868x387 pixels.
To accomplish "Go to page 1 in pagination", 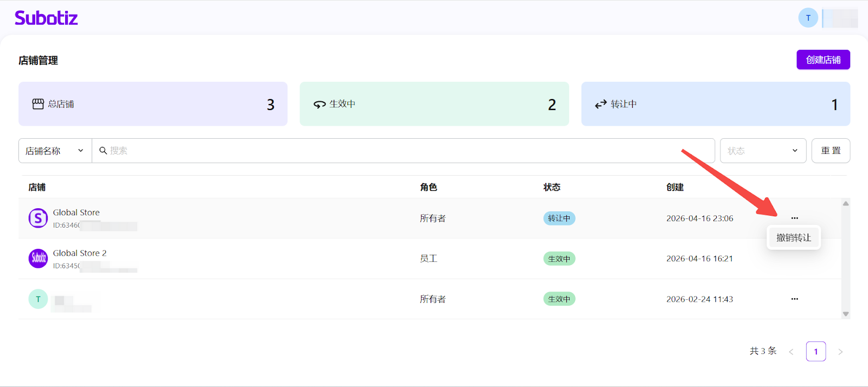I will [815, 352].
